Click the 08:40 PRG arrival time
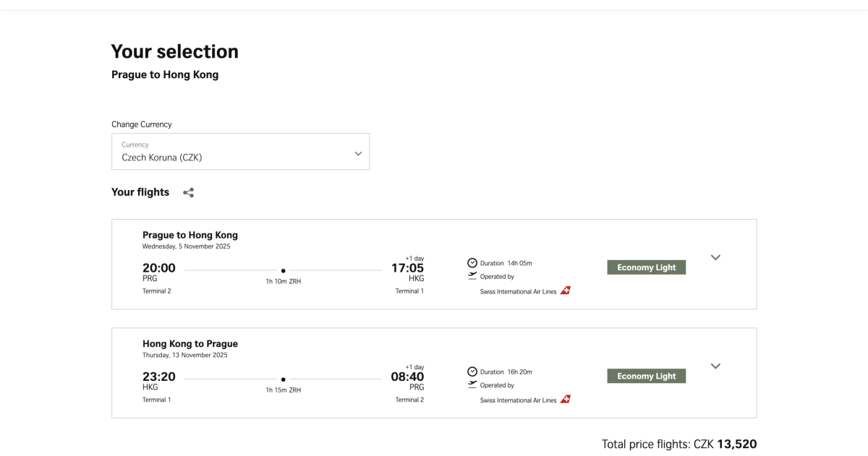Image resolution: width=868 pixels, height=456 pixels. pyautogui.click(x=407, y=377)
